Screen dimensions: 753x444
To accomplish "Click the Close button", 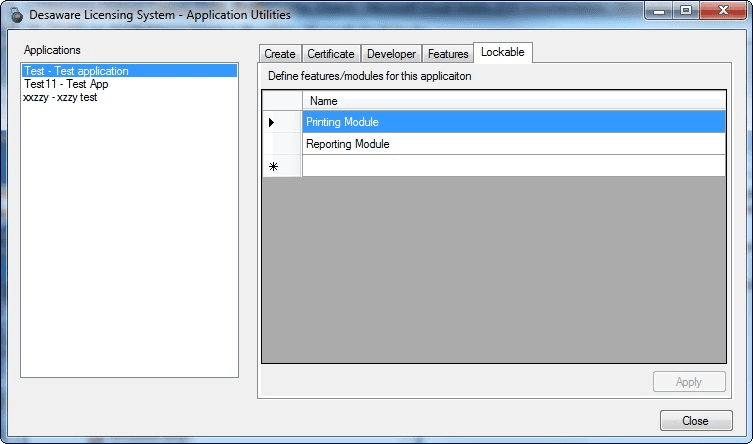I will [696, 420].
